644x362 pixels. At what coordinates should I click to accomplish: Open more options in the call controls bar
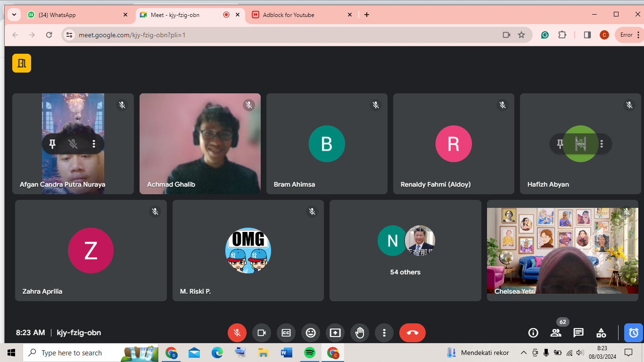coord(384,333)
